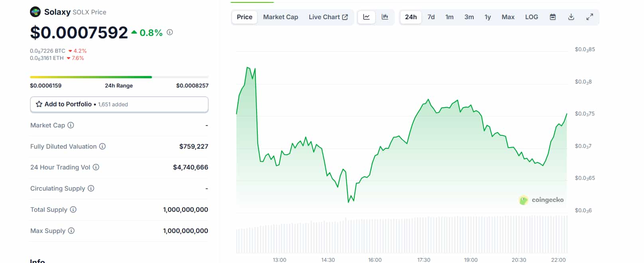Click the 16:00 time axis label
The height and width of the screenshot is (263, 644).
[375, 260]
